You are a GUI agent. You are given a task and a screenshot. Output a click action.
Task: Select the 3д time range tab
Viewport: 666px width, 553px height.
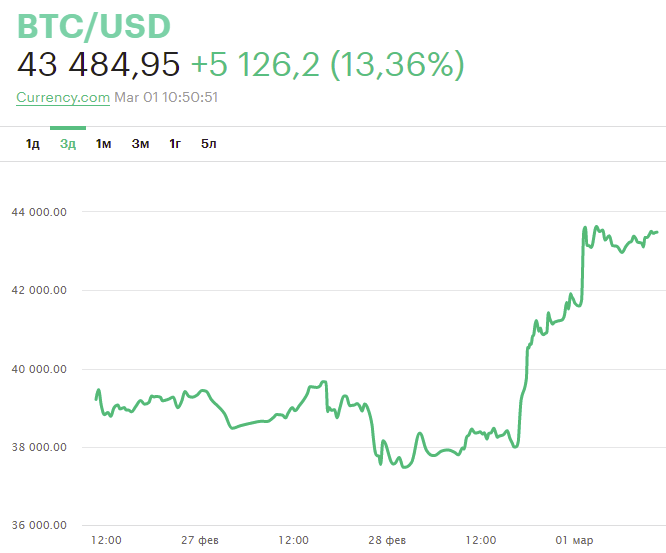coord(68,144)
